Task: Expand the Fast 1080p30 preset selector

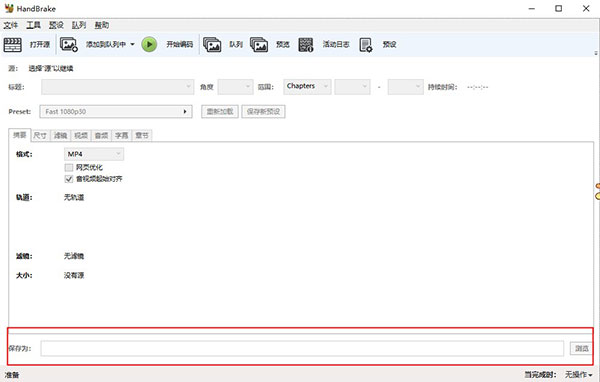Action: (116, 111)
